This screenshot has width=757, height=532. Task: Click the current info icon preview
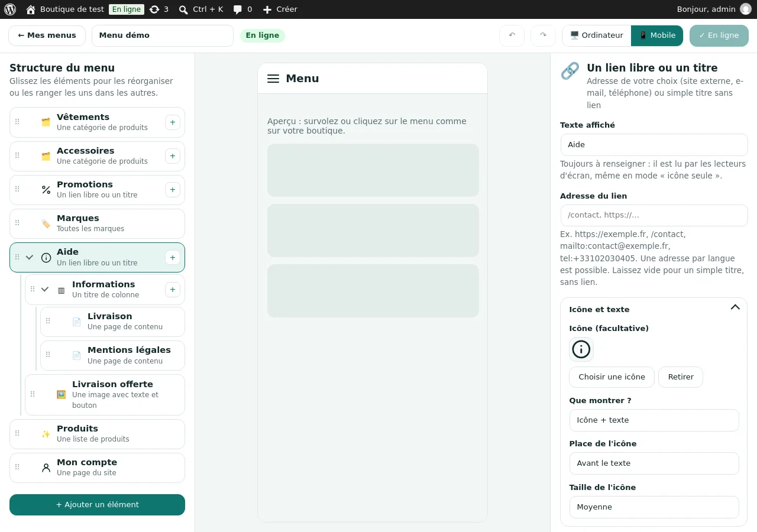coord(581,349)
